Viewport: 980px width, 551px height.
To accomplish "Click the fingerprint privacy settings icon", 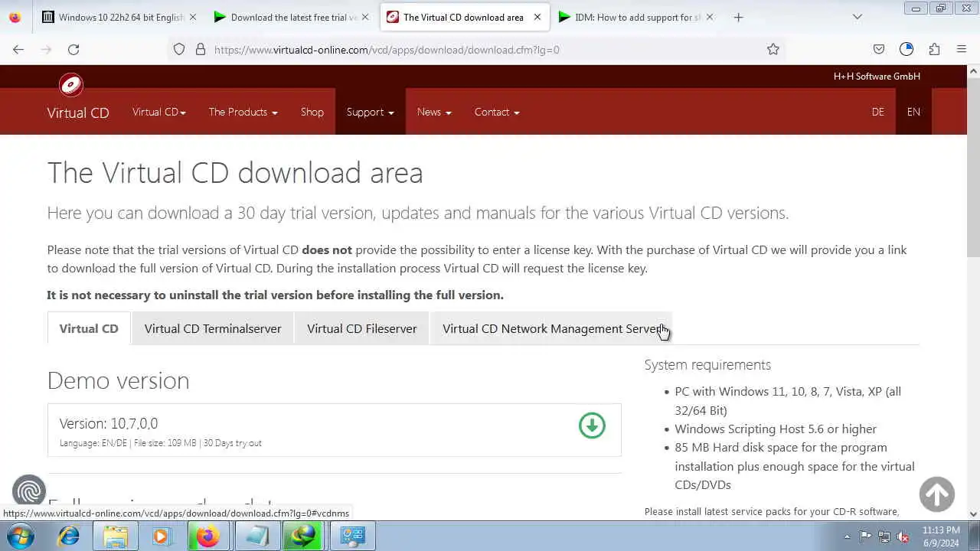I will coord(29,492).
